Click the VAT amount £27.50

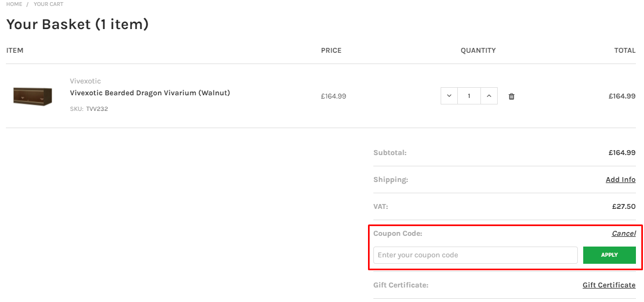pos(624,207)
